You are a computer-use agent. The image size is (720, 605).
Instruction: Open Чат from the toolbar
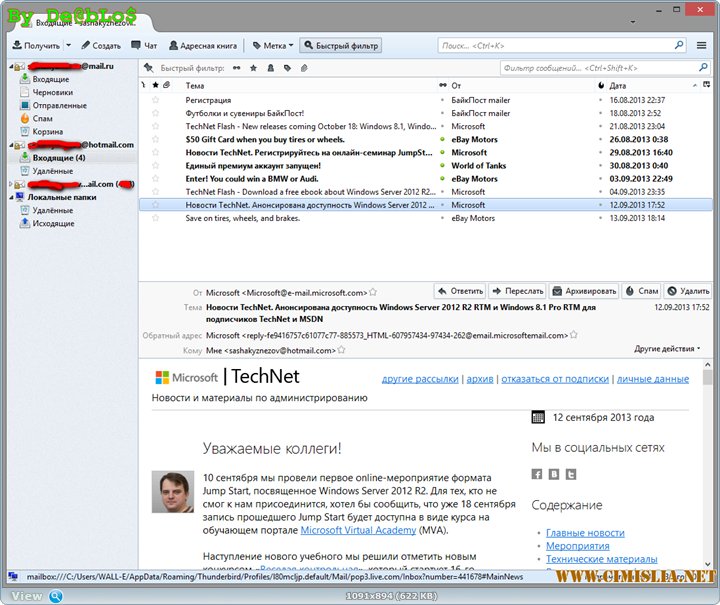(x=145, y=46)
